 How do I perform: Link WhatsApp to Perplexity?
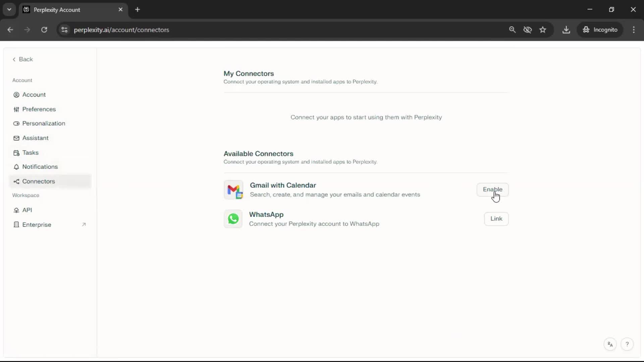pos(496,219)
